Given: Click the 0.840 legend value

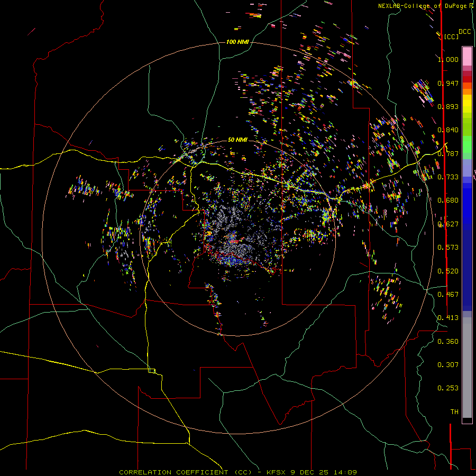Looking at the screenshot, I should coord(448,130).
